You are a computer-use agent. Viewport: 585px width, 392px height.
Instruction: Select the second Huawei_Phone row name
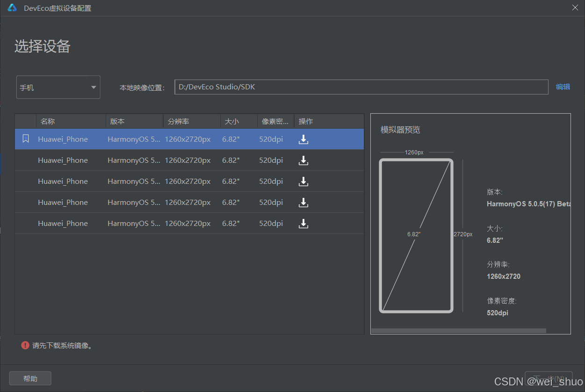pos(63,160)
